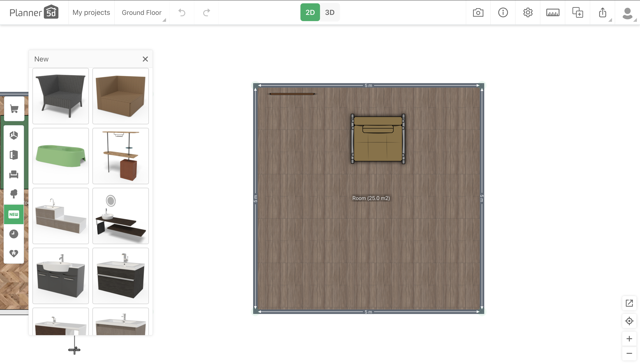Screen dimensions: 640x364
Task: Expand the Ground Floor dropdown
Action: (x=142, y=12)
